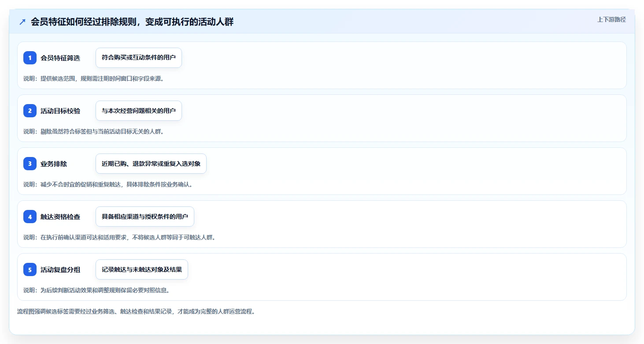Select the 符合购买或互动条件的用户 chip
Image resolution: width=644 pixels, height=344 pixels.
(139, 58)
